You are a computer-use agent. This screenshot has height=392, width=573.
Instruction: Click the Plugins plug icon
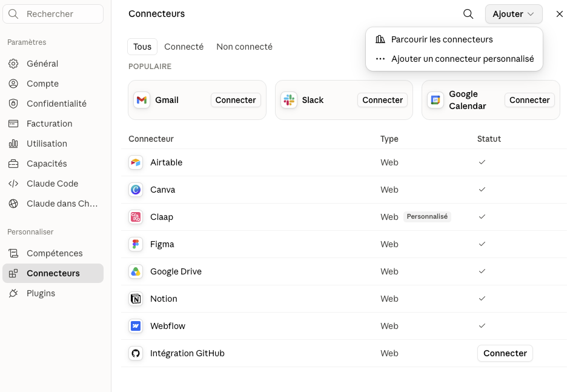[x=13, y=293]
